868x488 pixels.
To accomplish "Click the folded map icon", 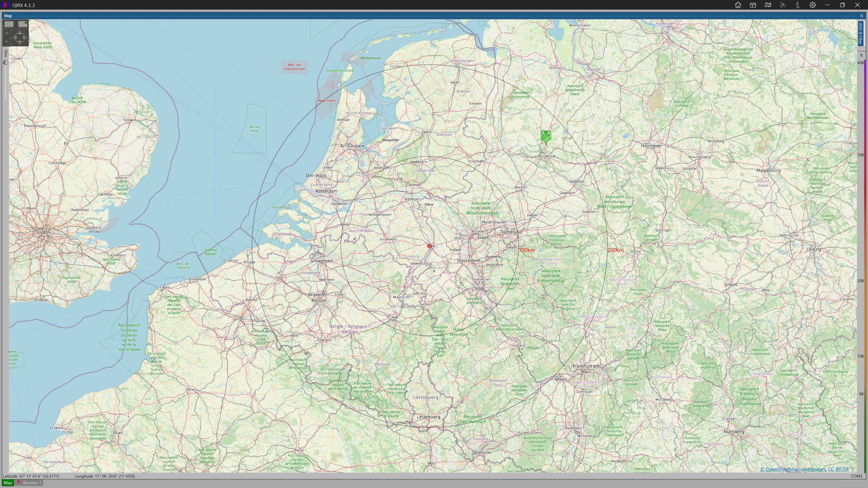I will (768, 5).
